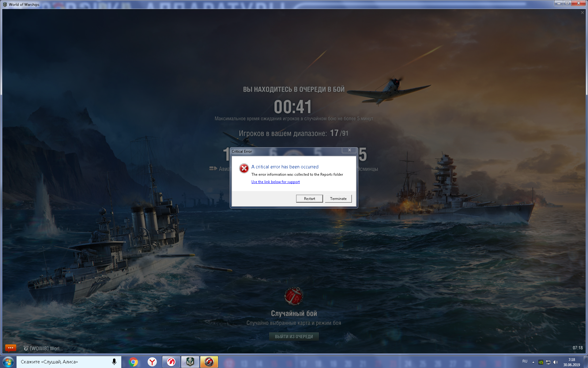The height and width of the screenshot is (368, 588).
Task: Open Yandex Browser from the taskbar
Action: [152, 362]
